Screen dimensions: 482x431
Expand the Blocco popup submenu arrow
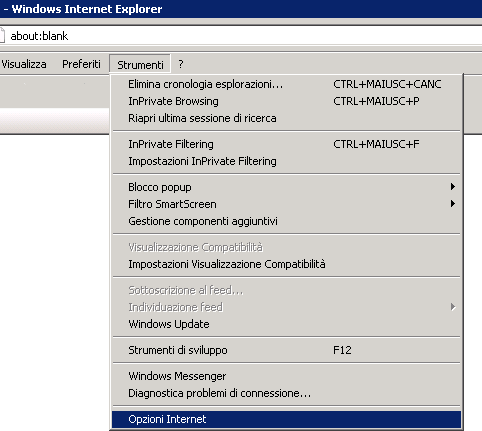[452, 187]
